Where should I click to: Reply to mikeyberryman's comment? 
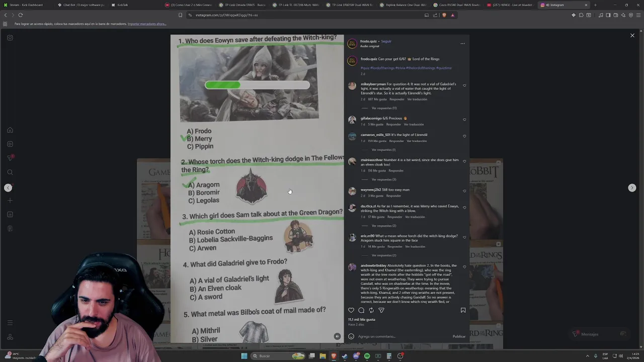coord(396,99)
